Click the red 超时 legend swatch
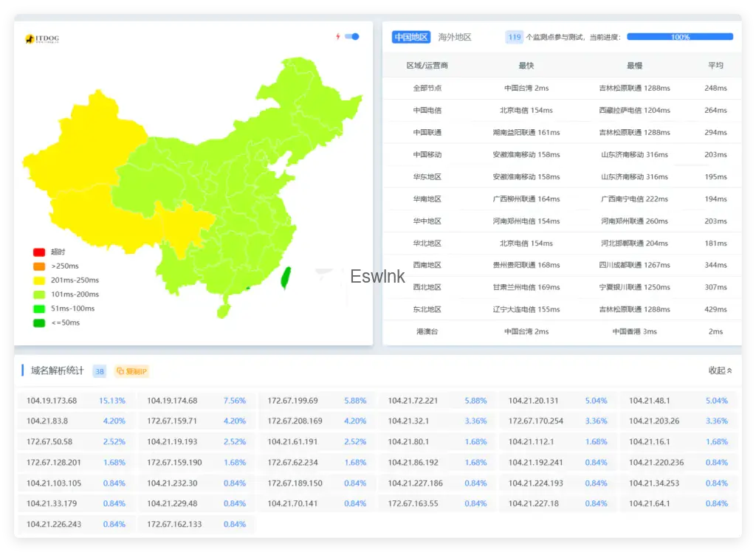756x552 pixels. pos(39,252)
